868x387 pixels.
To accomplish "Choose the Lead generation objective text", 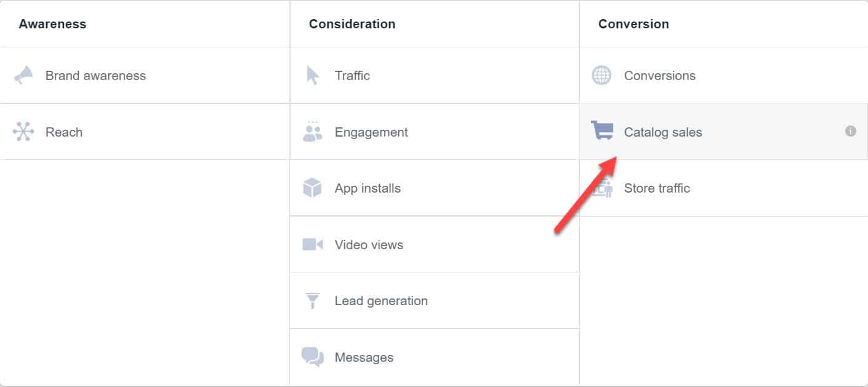I will 381,301.
